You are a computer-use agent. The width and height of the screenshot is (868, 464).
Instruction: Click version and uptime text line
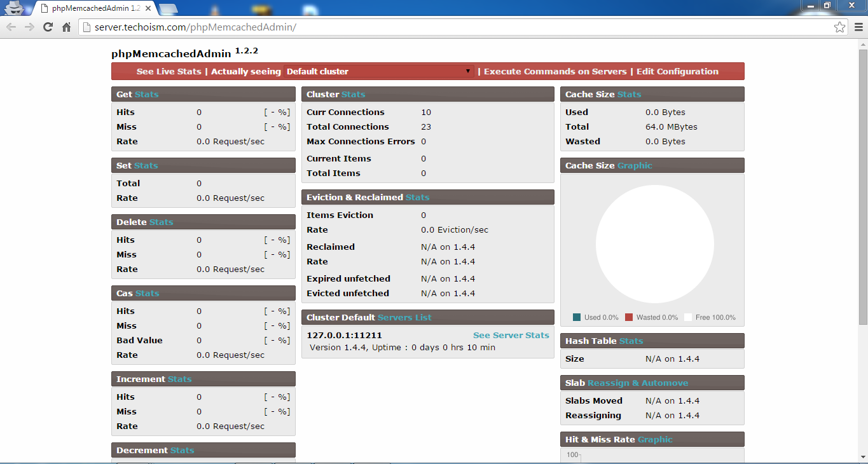click(403, 347)
